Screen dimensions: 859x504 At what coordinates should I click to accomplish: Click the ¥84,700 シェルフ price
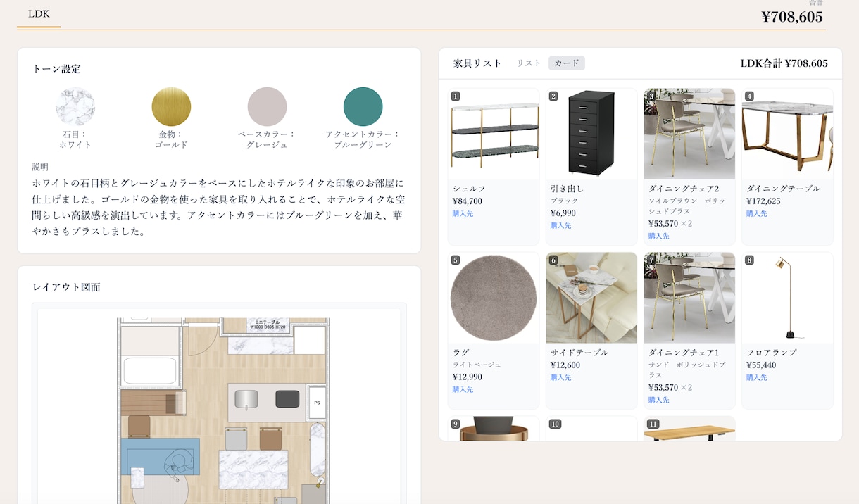(467, 201)
